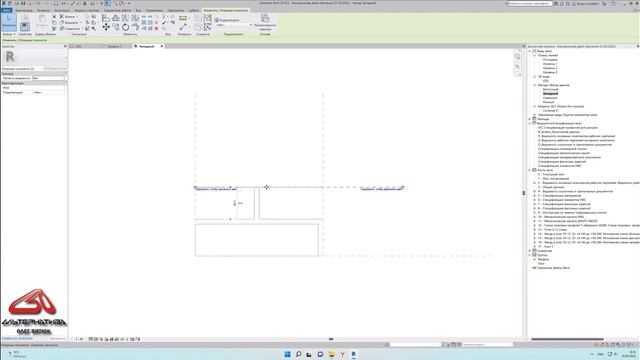Screen dimensions: 640x360
Task: Collapse the Листы (все) node
Action: [x=530, y=170]
